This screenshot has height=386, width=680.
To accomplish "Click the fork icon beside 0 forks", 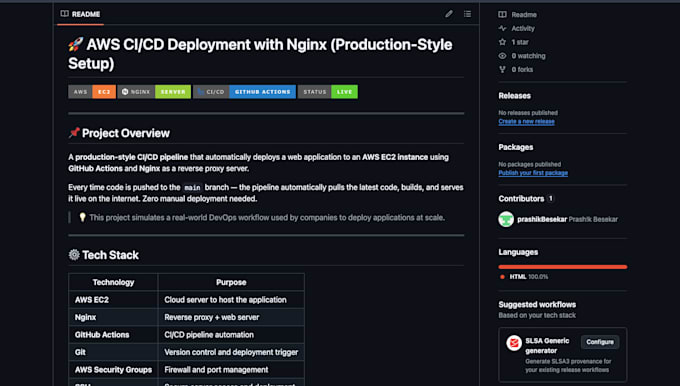I will tap(502, 69).
